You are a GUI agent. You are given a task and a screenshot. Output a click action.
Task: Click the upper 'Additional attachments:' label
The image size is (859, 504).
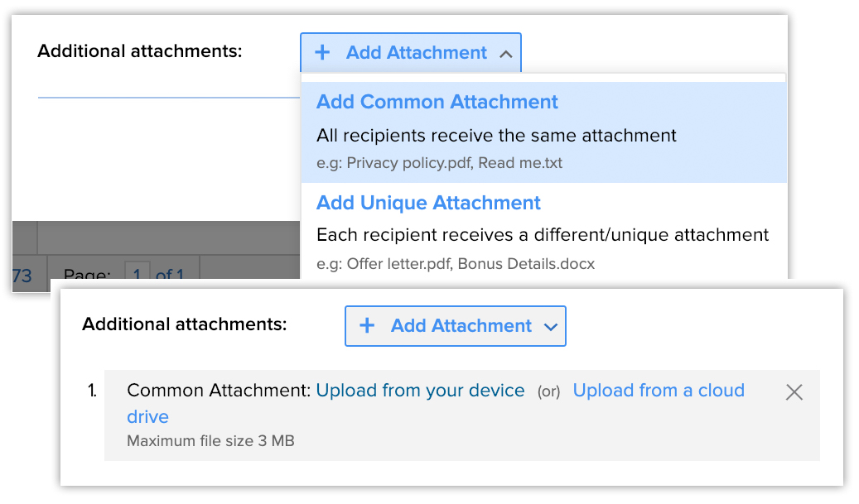coord(140,51)
